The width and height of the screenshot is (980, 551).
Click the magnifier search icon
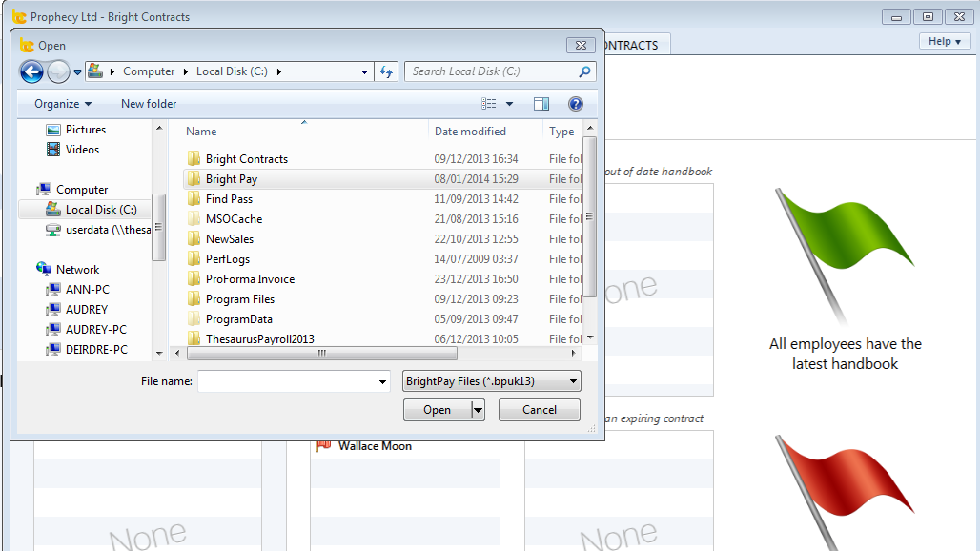[584, 71]
